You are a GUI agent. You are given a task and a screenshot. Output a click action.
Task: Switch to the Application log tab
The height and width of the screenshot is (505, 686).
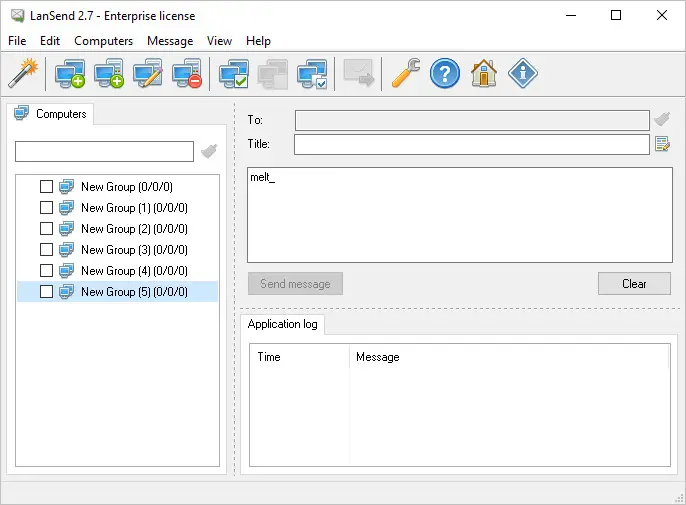click(283, 324)
